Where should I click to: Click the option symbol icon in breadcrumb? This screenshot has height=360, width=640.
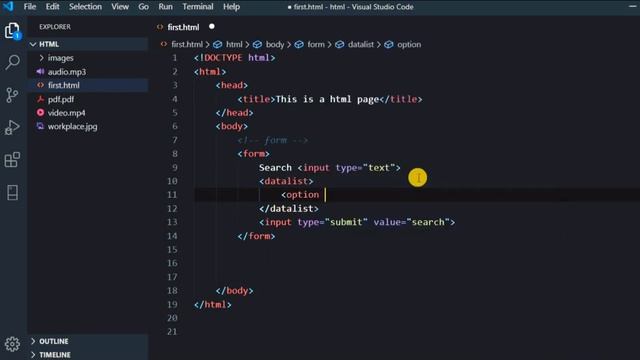389,44
